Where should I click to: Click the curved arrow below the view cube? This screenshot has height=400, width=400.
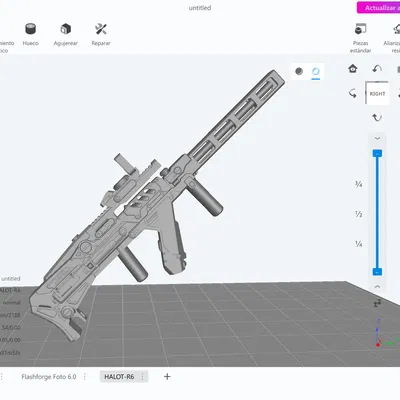point(377,118)
